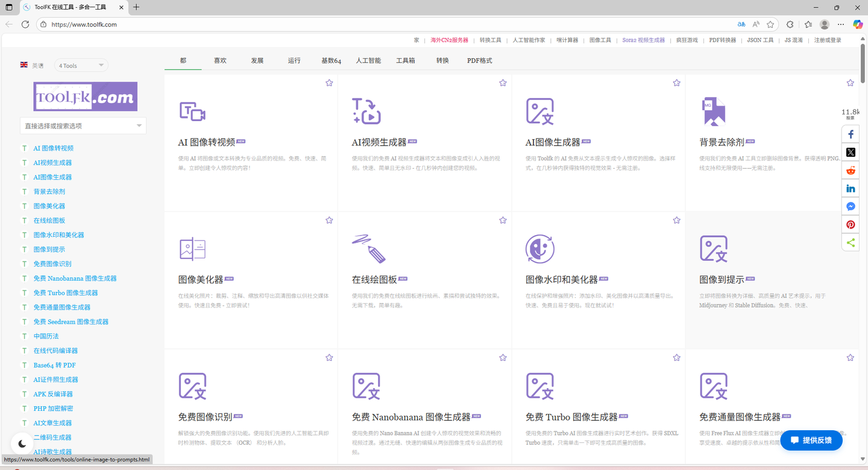Toggle favorite star on 免费图像识别 card
The height and width of the screenshot is (470, 868).
tap(329, 358)
